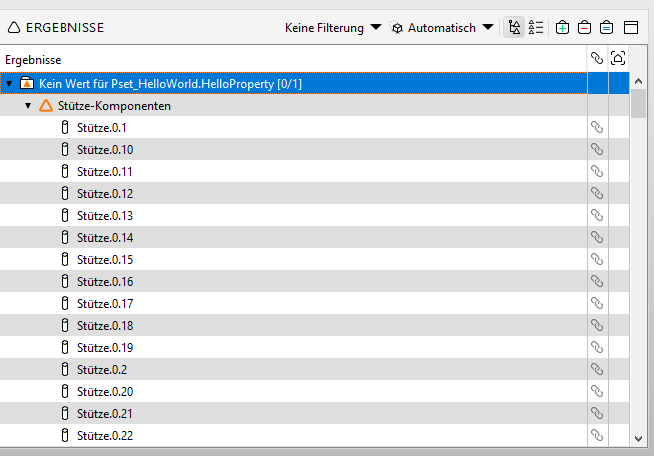654x456 pixels.
Task: Click the column cylinder icon of Stütze.0.22
Action: tap(65, 435)
